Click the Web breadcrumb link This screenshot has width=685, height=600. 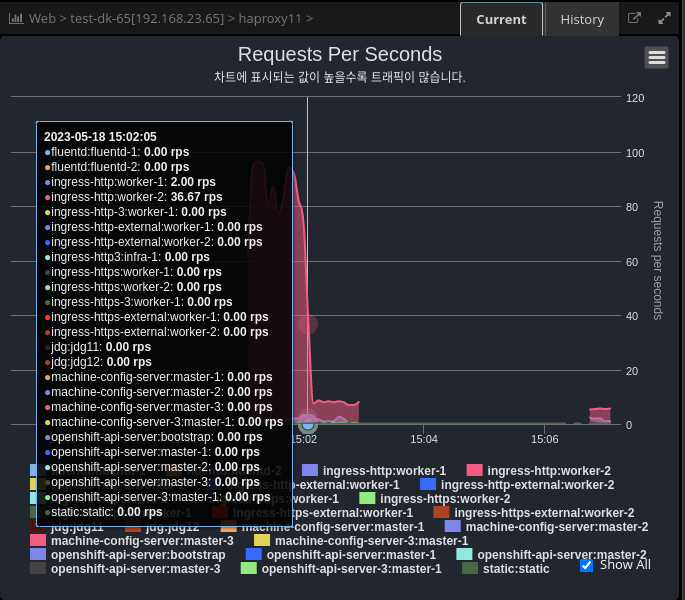pos(42,19)
